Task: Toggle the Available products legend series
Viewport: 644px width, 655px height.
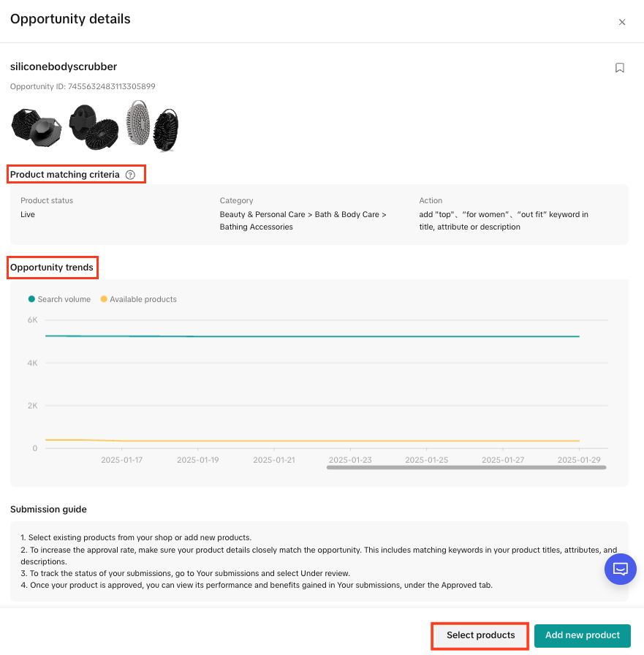Action: [143, 299]
